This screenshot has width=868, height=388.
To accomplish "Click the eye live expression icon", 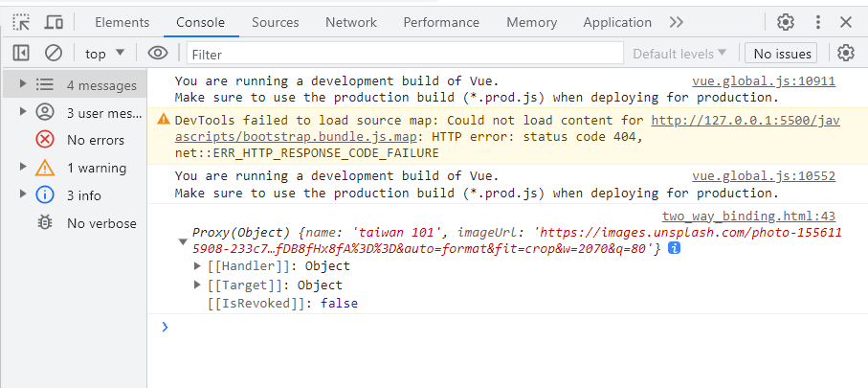I will point(158,54).
